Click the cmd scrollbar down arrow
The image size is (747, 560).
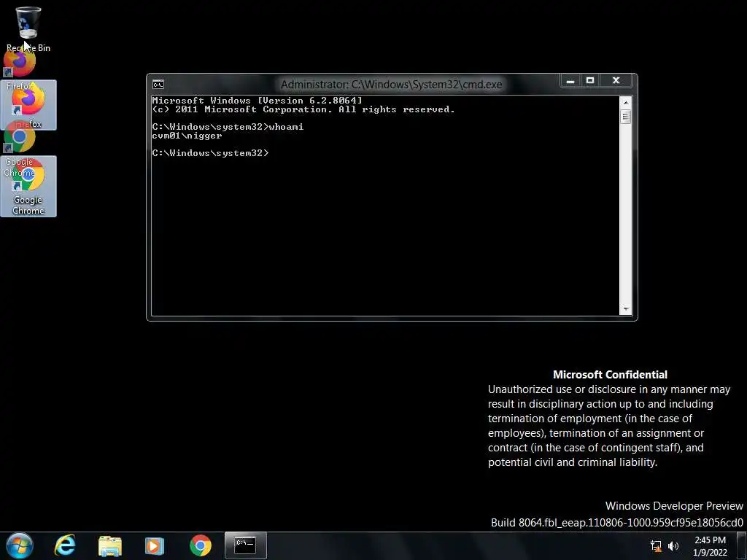coord(626,309)
